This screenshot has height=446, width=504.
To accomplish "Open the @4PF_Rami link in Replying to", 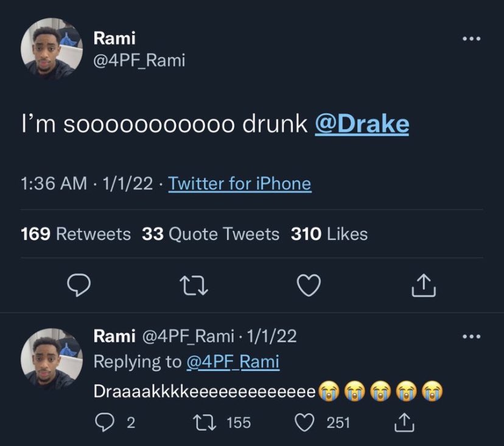I will pyautogui.click(x=233, y=362).
